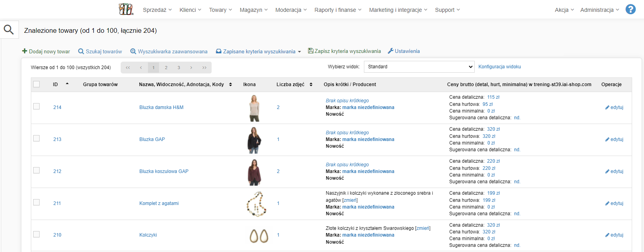Click the Konfiguracja widoku link
The height and width of the screenshot is (252, 644).
(x=499, y=67)
